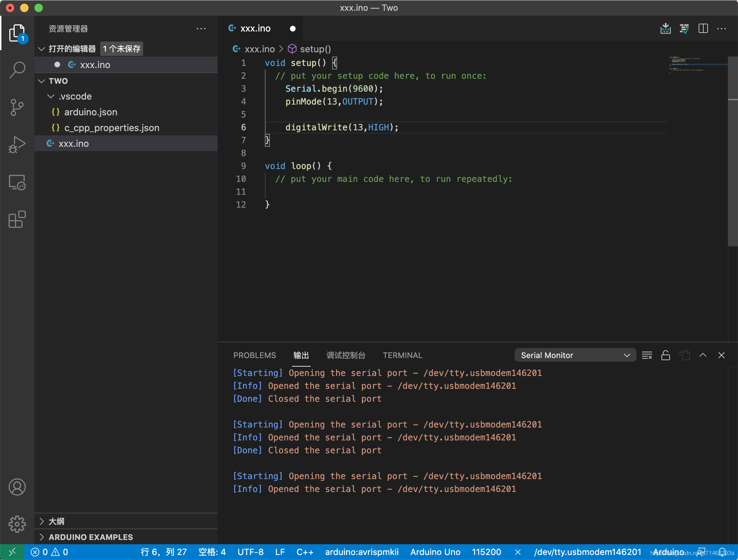This screenshot has width=738, height=560.
Task: Expand the ARDUINO EXAMPLES section
Action: (91, 537)
